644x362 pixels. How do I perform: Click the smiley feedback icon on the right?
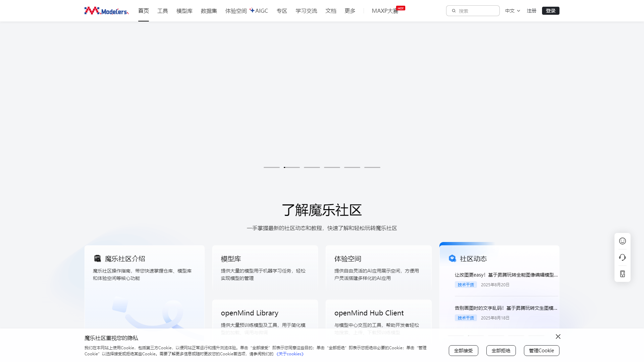[622, 241]
